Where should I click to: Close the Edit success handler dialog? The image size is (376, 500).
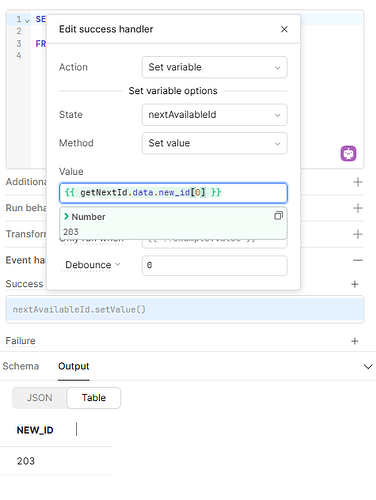(x=284, y=29)
